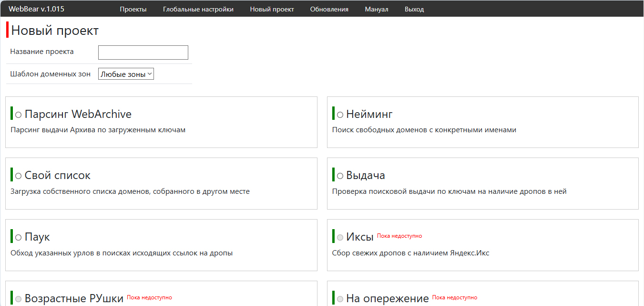The height and width of the screenshot is (306, 644).
Task: Click Выход to log out
Action: tap(414, 9)
